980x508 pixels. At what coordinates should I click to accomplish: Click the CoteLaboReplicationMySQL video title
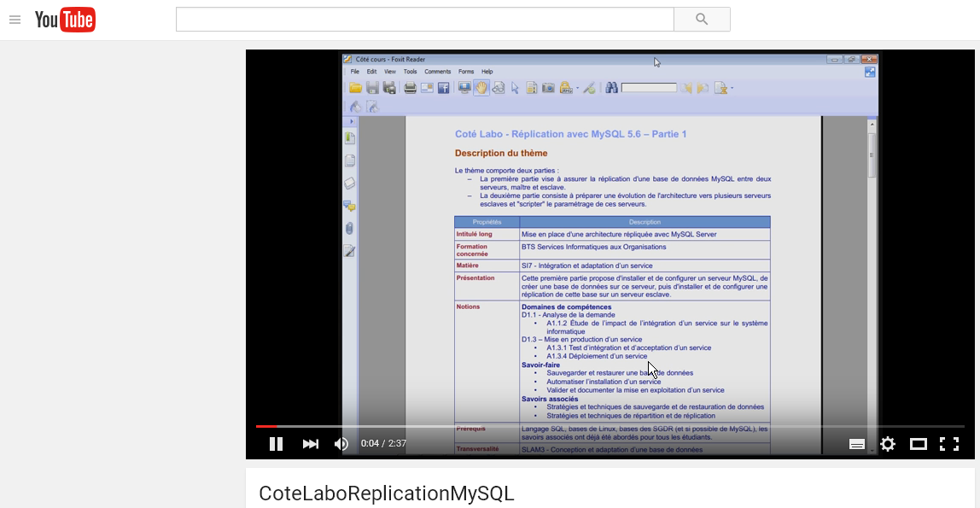pos(387,493)
